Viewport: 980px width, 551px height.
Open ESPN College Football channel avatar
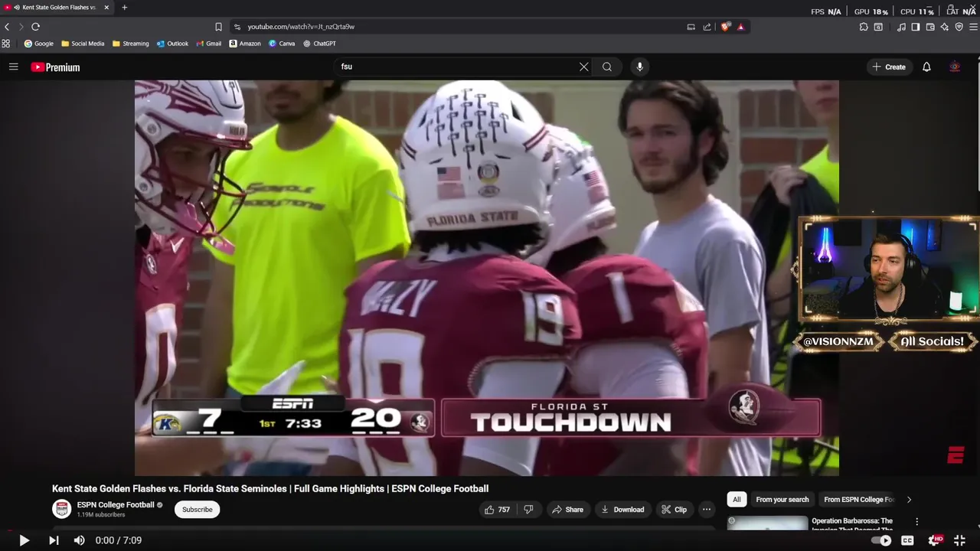61,509
